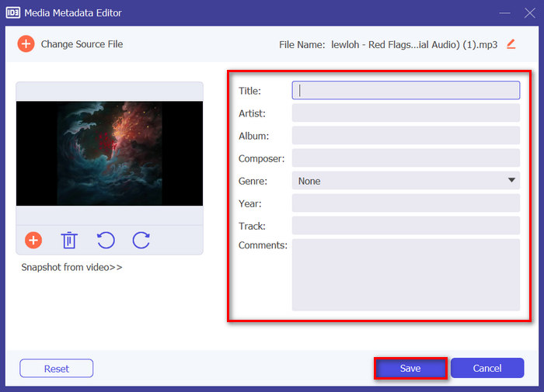Click into the Year field
Viewport: 544px width, 392px height.
point(406,203)
